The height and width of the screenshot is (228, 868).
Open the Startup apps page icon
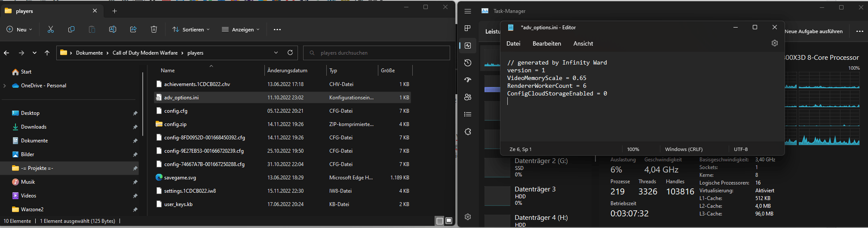click(468, 80)
